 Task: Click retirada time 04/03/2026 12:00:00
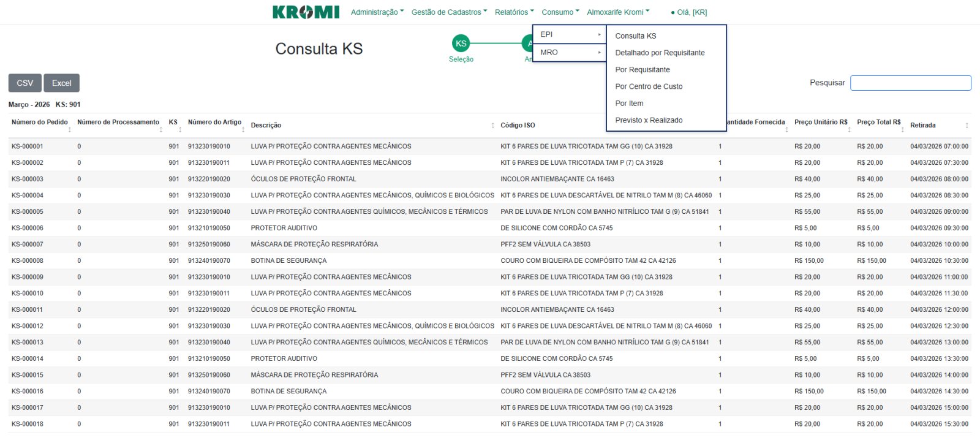coord(939,309)
